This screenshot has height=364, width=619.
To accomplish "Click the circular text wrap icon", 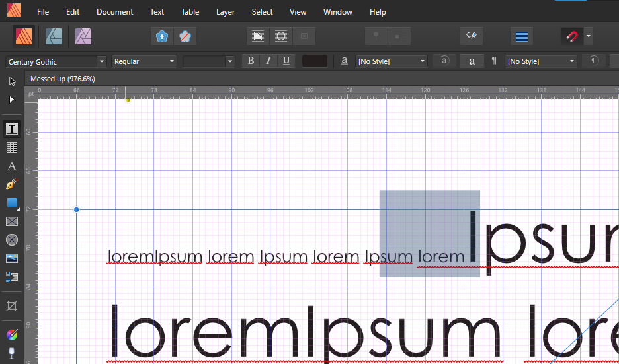I will 281,36.
